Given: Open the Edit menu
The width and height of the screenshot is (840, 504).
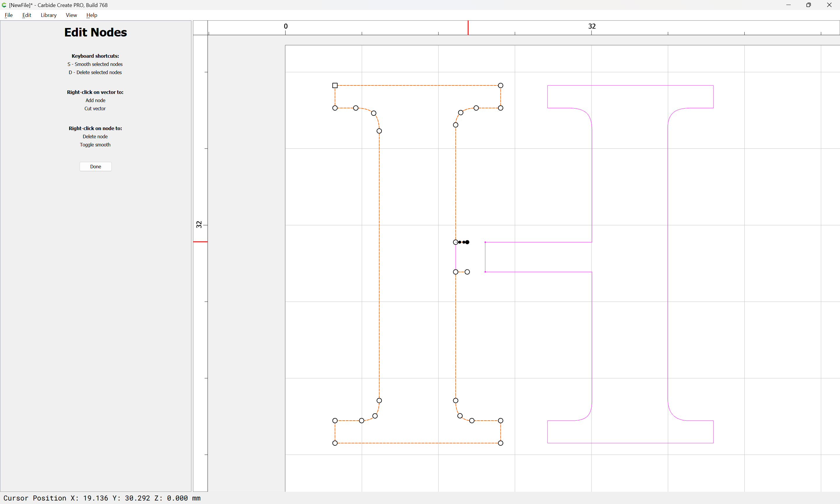Looking at the screenshot, I should point(27,15).
